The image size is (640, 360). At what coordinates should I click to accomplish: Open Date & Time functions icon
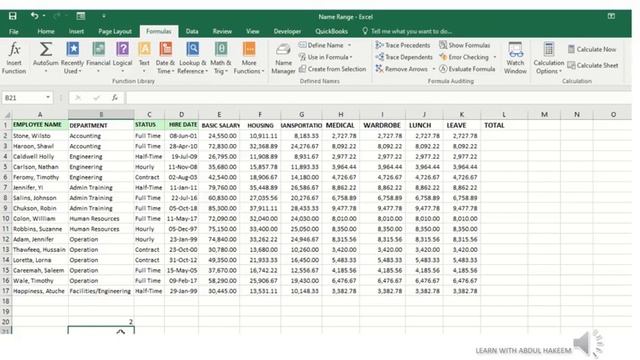pos(165,49)
